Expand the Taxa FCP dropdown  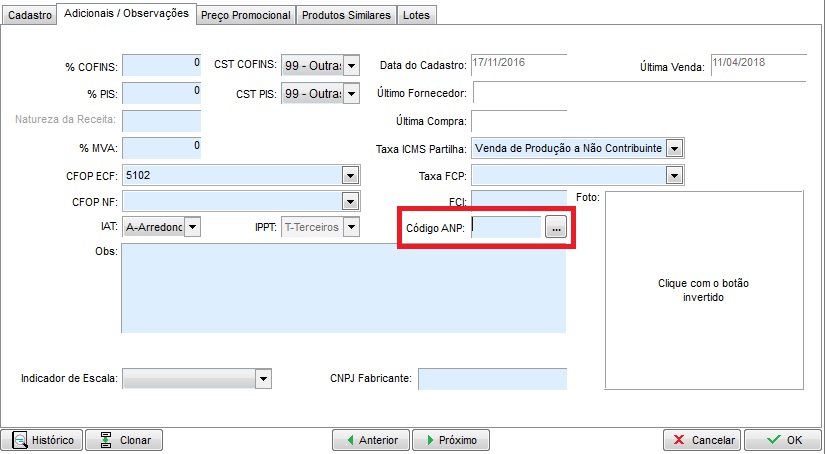[x=674, y=176]
